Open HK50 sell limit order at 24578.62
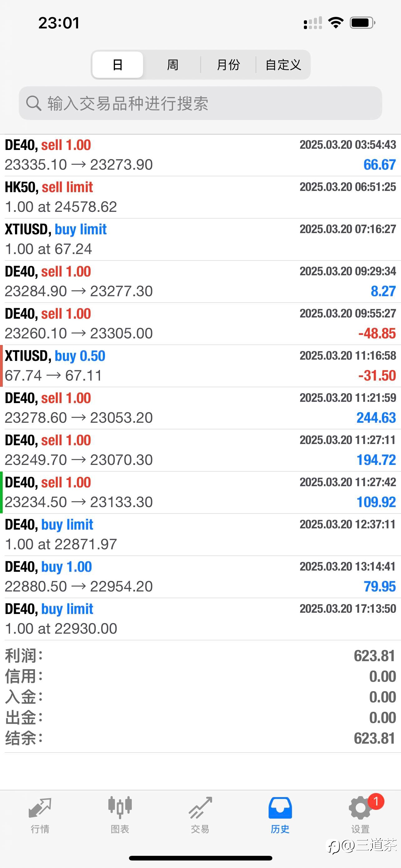Image resolution: width=401 pixels, height=868 pixels. point(200,197)
